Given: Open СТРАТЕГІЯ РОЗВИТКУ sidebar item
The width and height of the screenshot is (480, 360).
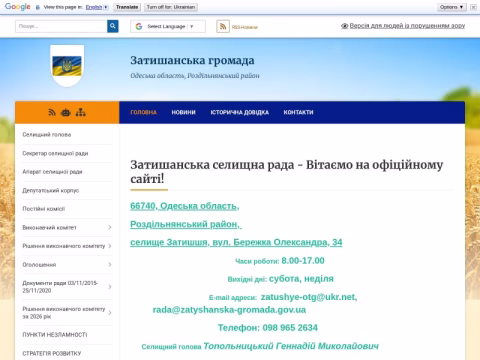Looking at the screenshot, I should pos(52,353).
